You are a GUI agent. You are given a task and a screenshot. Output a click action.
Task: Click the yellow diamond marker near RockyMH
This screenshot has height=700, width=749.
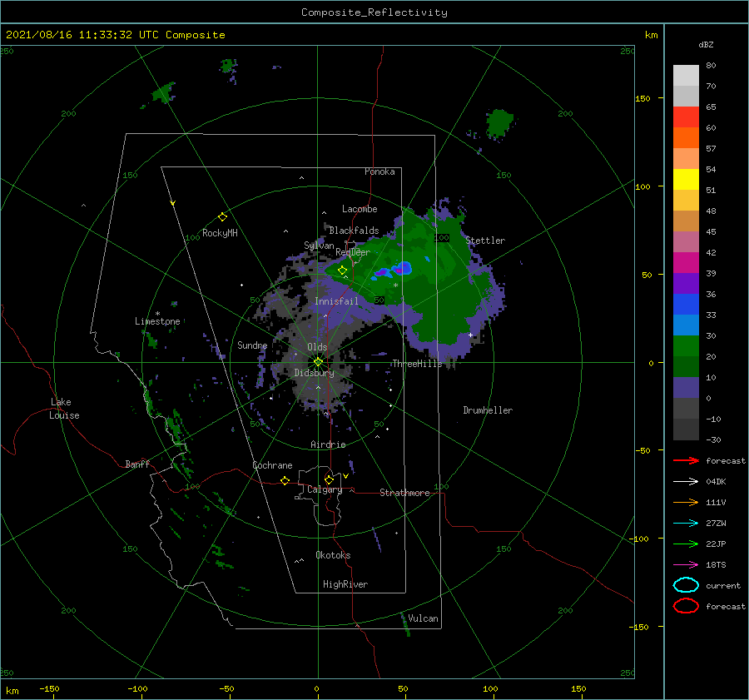(222, 217)
